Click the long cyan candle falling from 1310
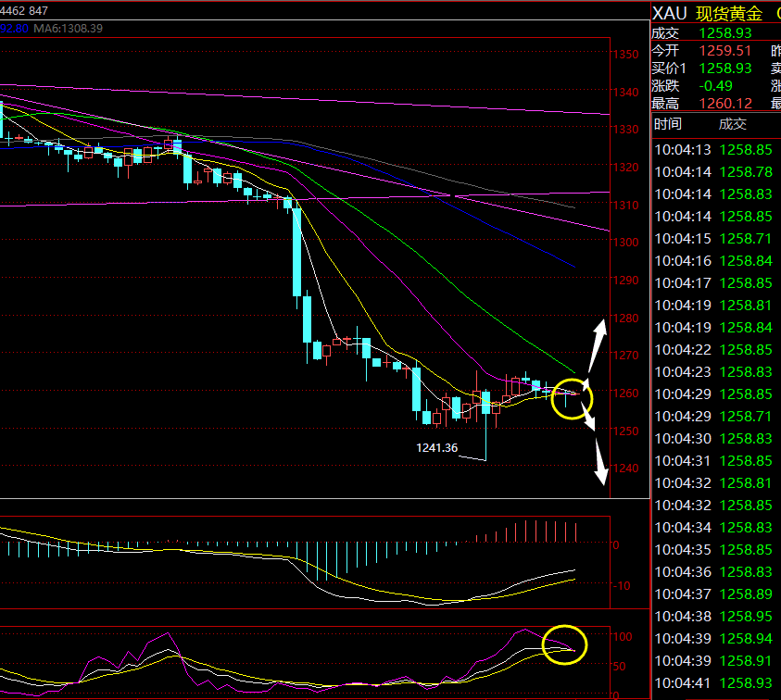Image resolution: width=781 pixels, height=700 pixels. 296,253
